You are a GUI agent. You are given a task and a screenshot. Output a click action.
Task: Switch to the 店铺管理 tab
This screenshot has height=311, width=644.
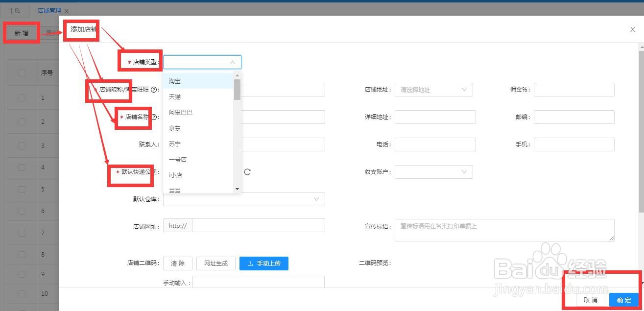tap(49, 10)
